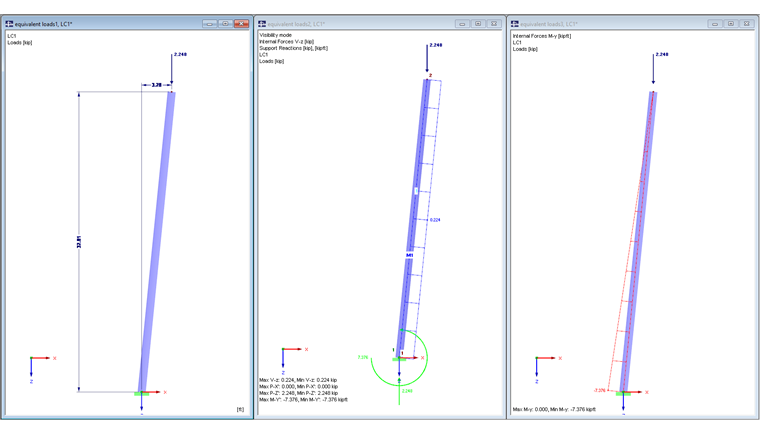The image size is (760, 435).
Task: Minimize the equivalent loads1 window
Action: 209,23
